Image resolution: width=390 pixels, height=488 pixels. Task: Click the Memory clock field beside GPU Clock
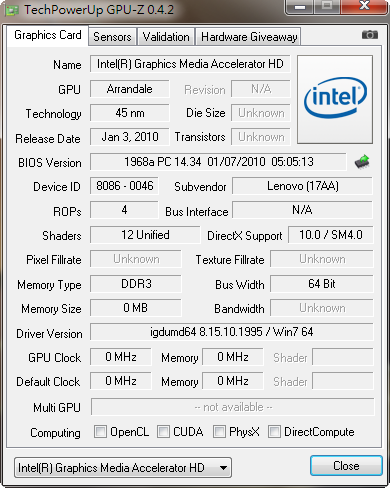233,357
